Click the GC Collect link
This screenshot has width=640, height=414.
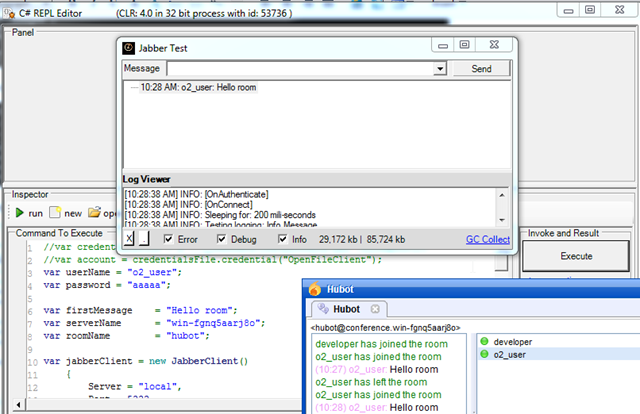point(488,239)
